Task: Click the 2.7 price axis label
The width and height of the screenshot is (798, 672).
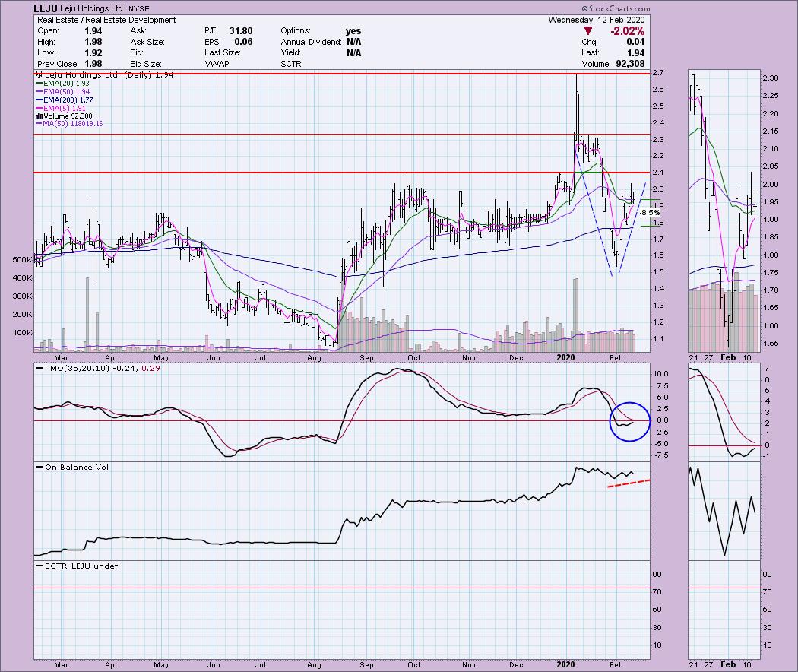Action: coord(658,73)
